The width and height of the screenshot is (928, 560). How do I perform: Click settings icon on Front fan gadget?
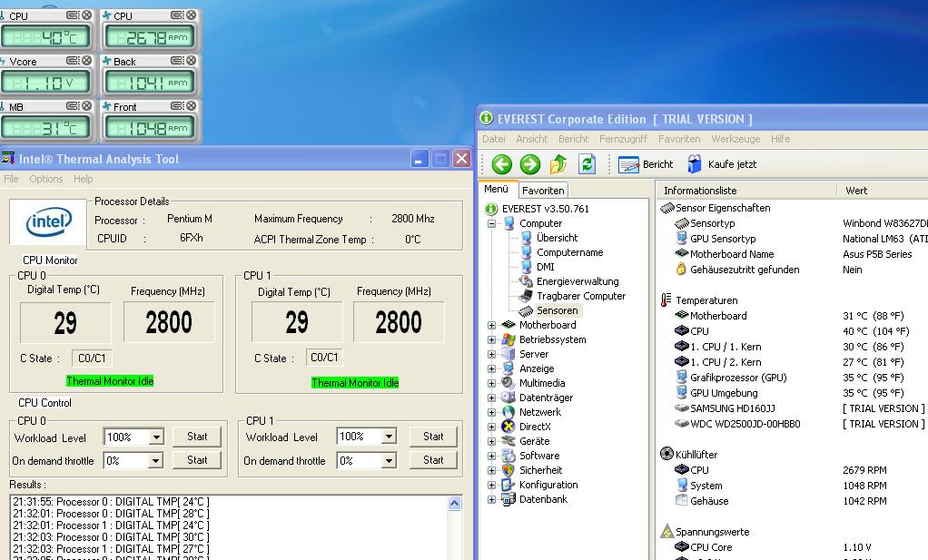click(178, 106)
